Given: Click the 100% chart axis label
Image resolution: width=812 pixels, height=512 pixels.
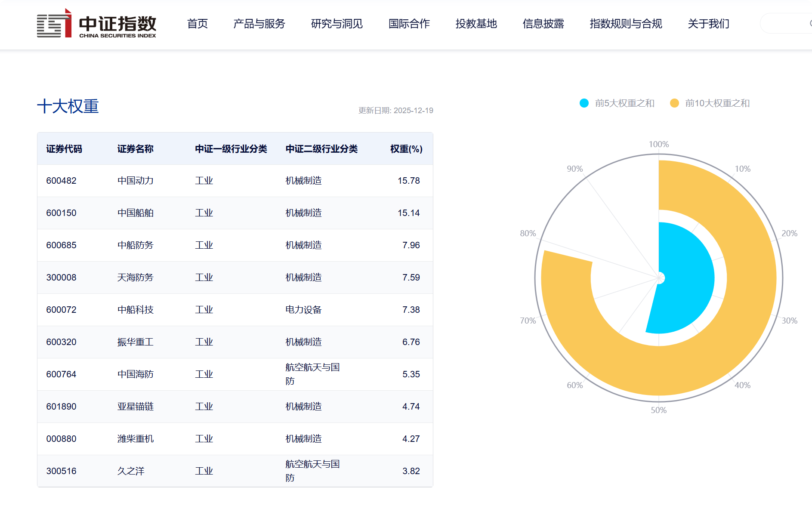Looking at the screenshot, I should (x=659, y=144).
